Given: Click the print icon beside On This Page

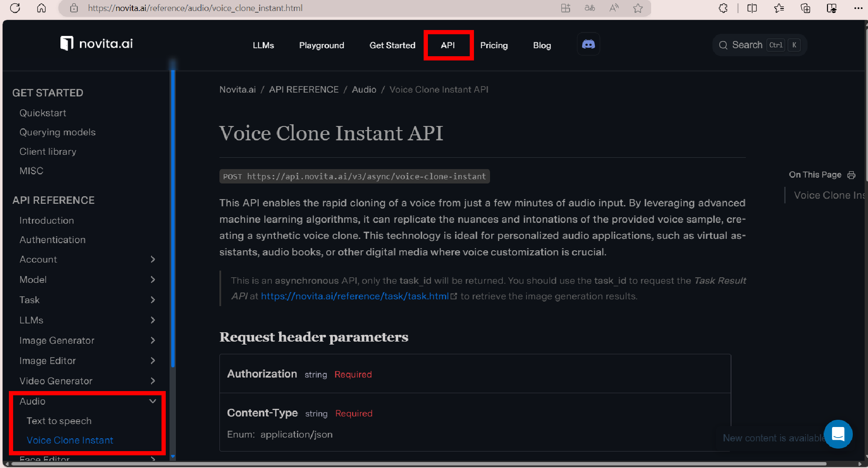Looking at the screenshot, I should pyautogui.click(x=851, y=175).
